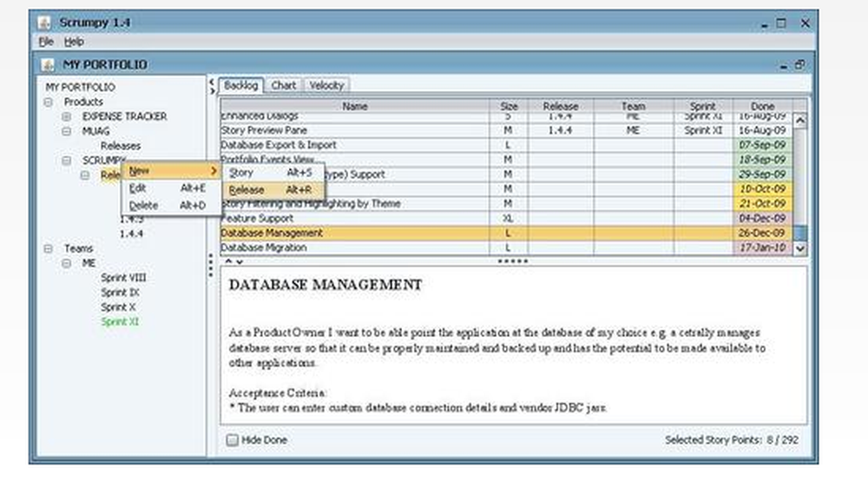Click the backlog vertical scrollbar thumb
The width and height of the screenshot is (868, 480).
(800, 233)
